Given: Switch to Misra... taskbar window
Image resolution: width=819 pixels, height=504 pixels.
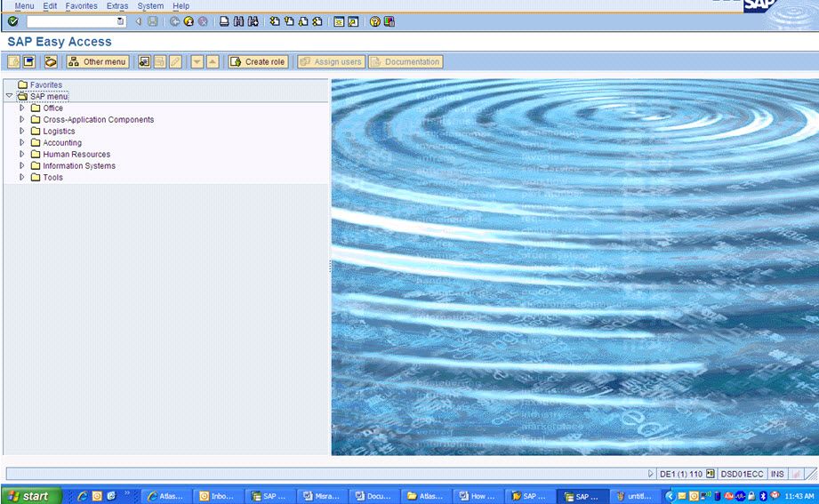Looking at the screenshot, I should 322,496.
